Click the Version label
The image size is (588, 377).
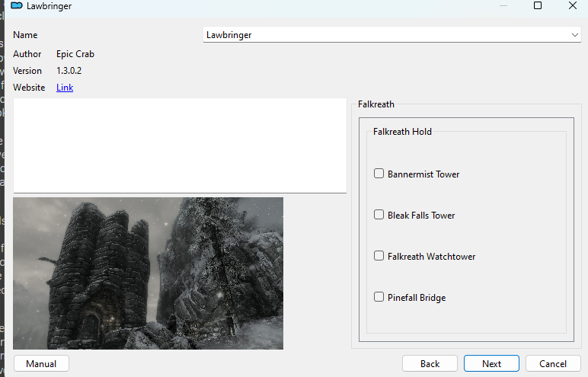tap(27, 71)
